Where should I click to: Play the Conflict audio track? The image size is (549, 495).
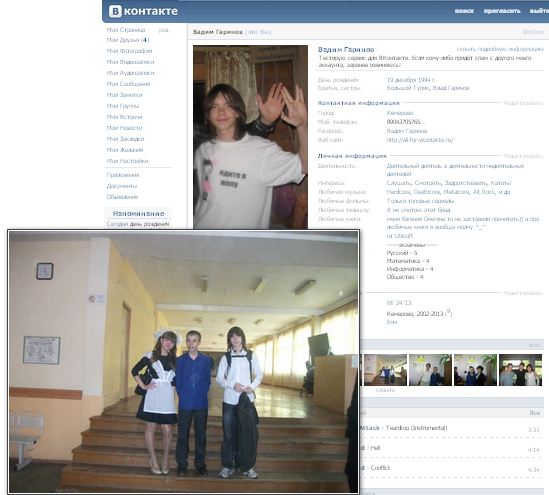click(x=380, y=468)
